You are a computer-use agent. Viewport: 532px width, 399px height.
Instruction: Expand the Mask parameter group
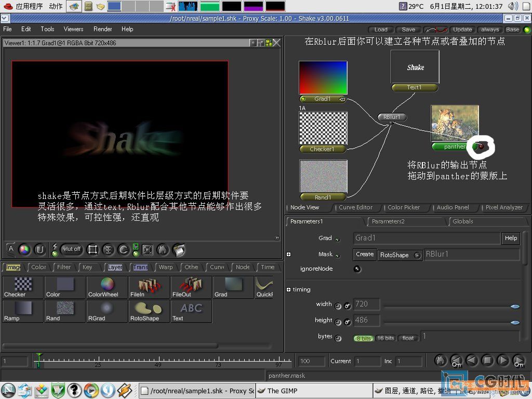[288, 255]
